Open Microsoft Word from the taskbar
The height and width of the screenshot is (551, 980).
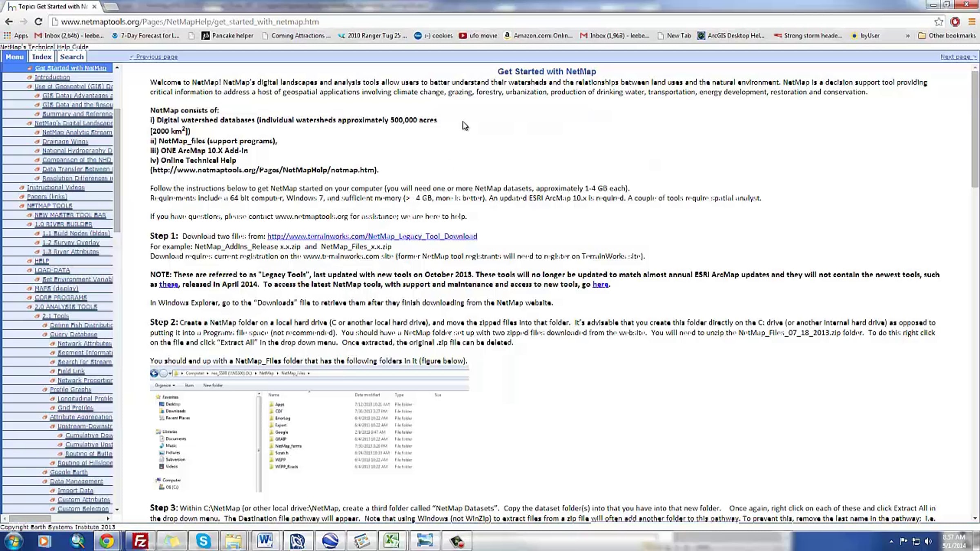[x=265, y=541]
